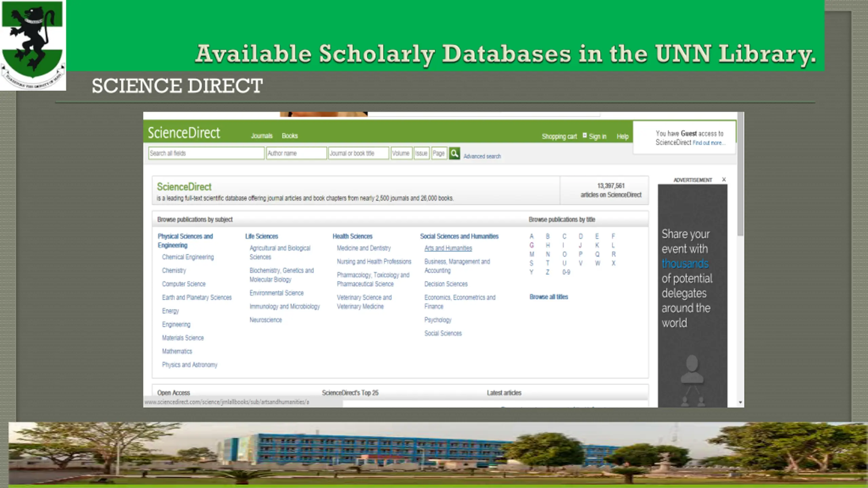
Task: Open Medicine and Dentistry link
Action: tap(363, 248)
